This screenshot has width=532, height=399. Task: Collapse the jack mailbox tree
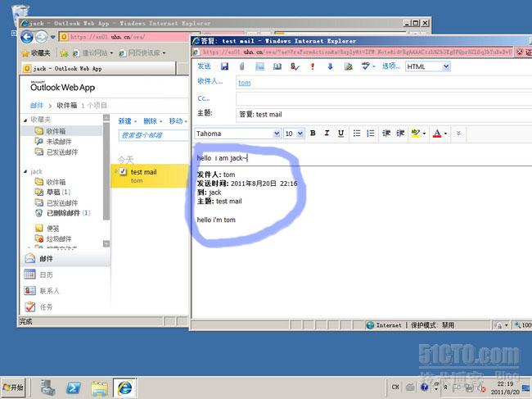[25, 171]
